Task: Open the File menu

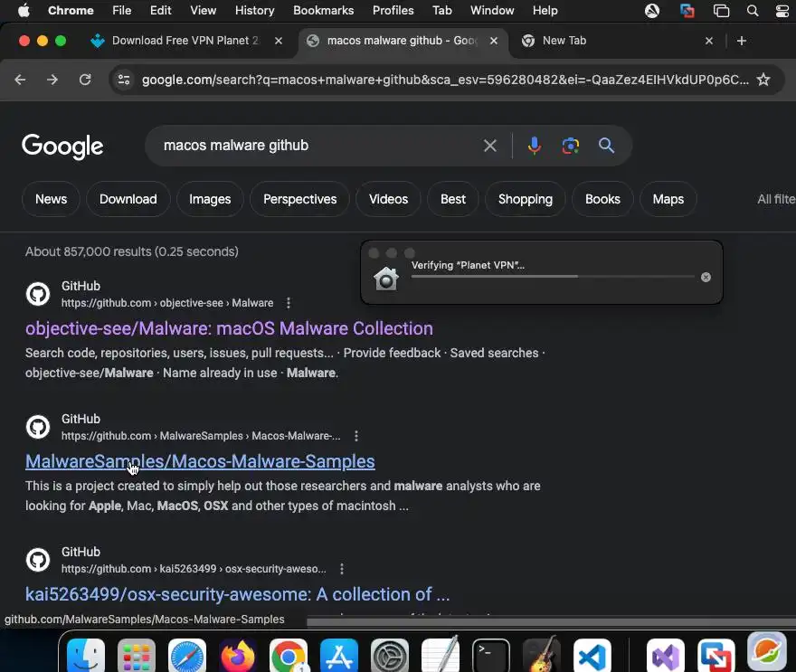Action: 122,11
